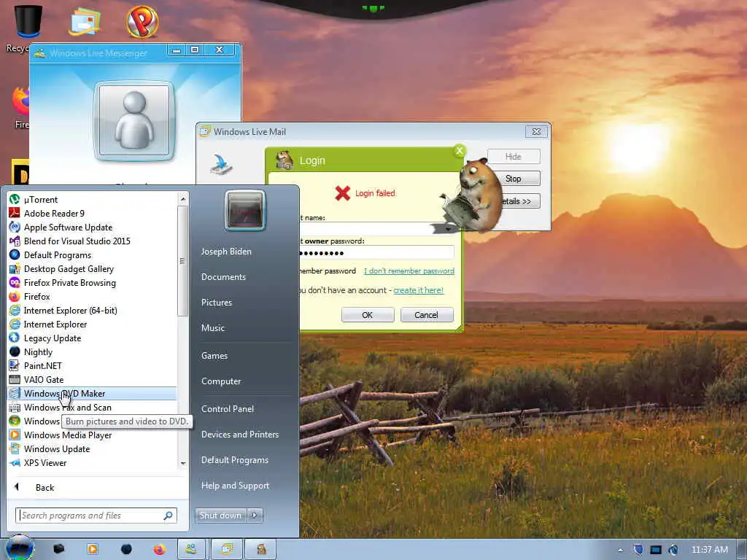Click 'I don't remember password' link

409,271
